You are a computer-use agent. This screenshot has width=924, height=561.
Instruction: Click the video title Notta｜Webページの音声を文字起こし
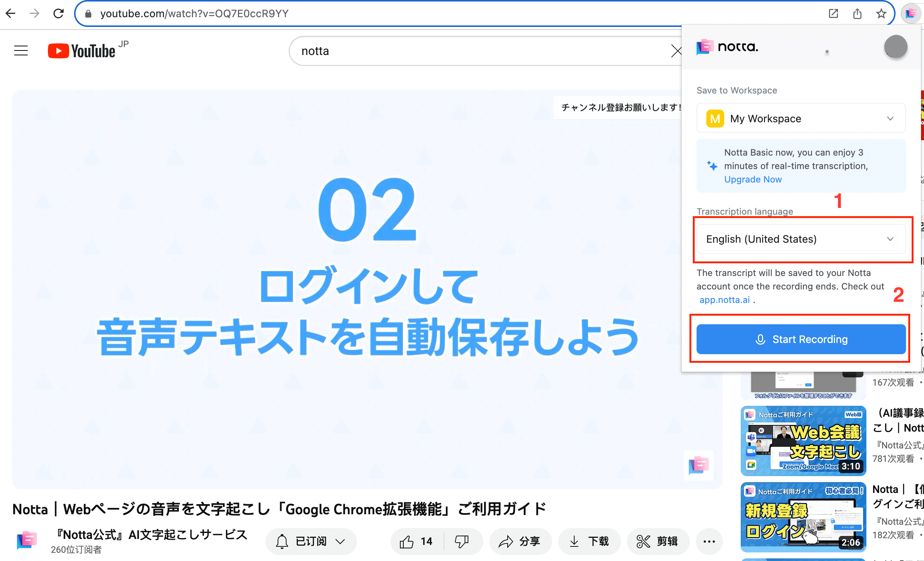279,509
